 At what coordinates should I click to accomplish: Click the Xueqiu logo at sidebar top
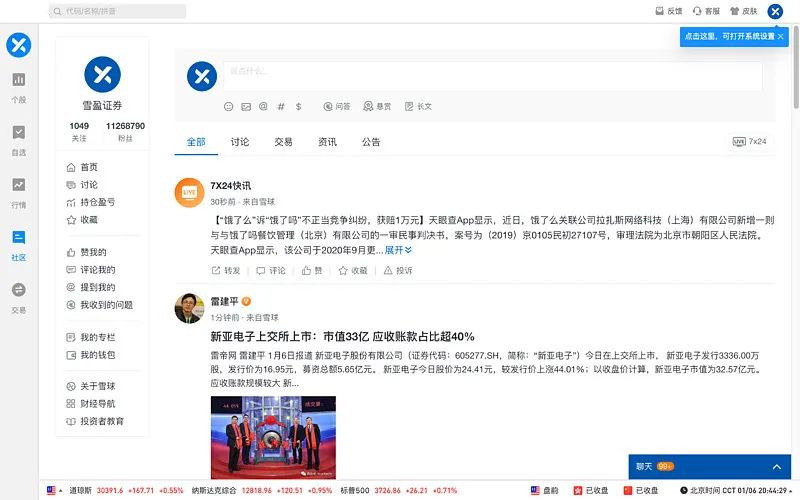(19, 45)
